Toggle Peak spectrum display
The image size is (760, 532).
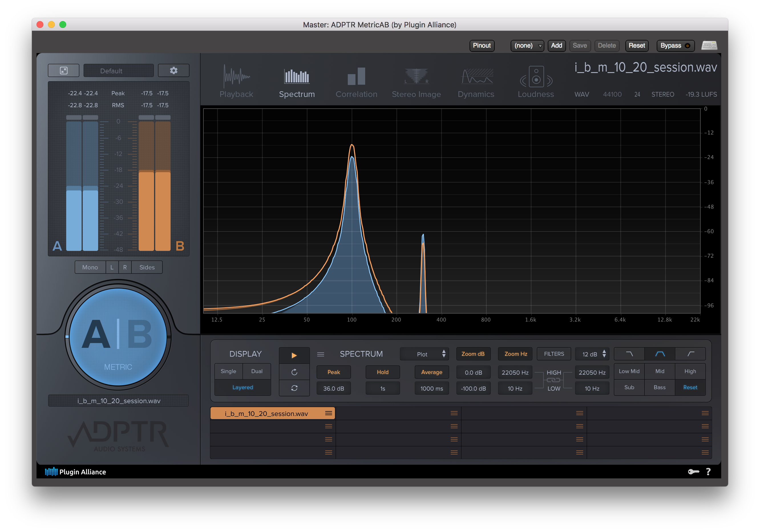334,372
